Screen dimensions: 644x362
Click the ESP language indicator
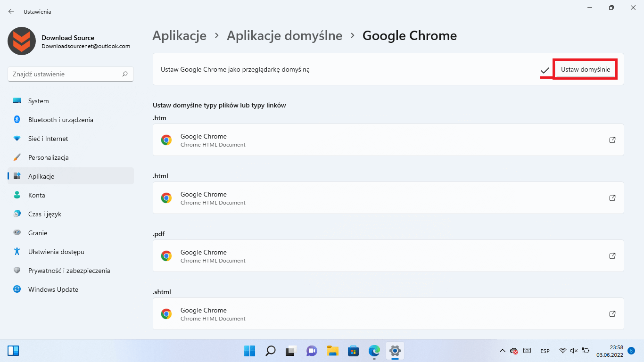[x=545, y=351]
